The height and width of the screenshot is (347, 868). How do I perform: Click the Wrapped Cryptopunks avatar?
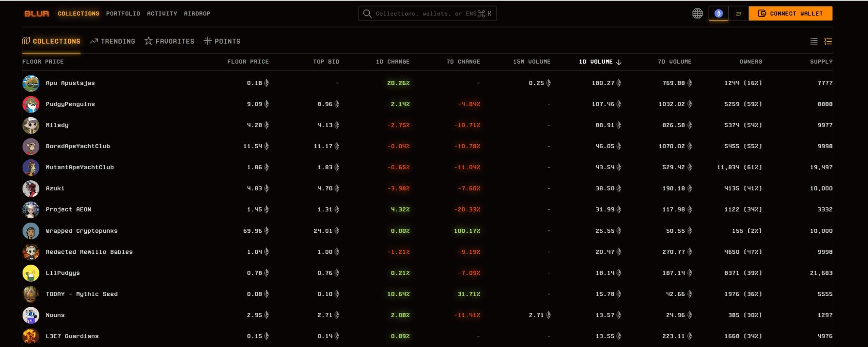31,231
